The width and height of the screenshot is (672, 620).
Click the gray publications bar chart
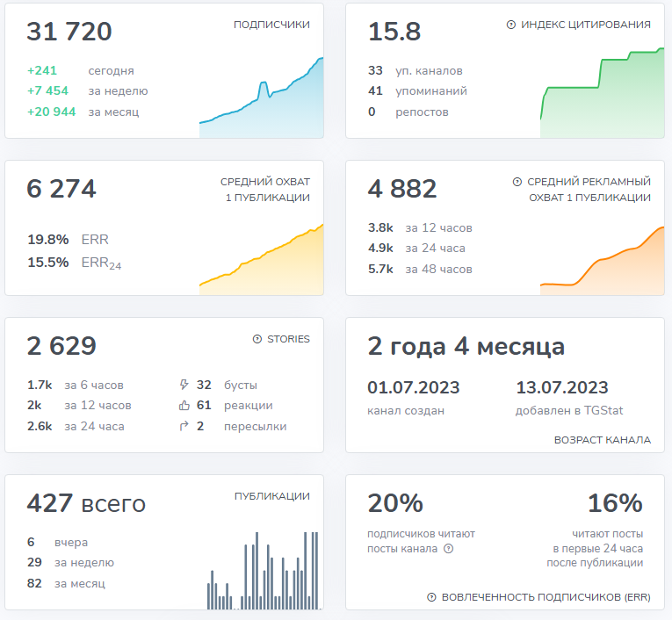coord(262,573)
